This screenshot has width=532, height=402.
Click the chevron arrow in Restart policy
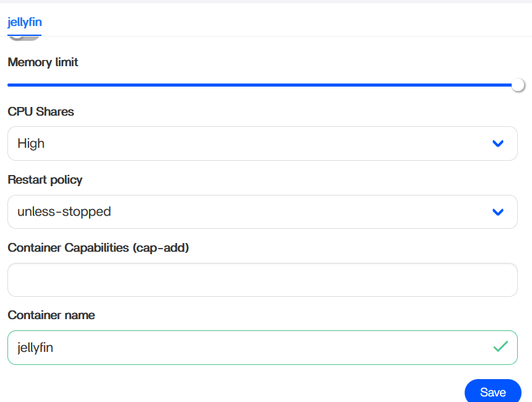[x=498, y=212]
